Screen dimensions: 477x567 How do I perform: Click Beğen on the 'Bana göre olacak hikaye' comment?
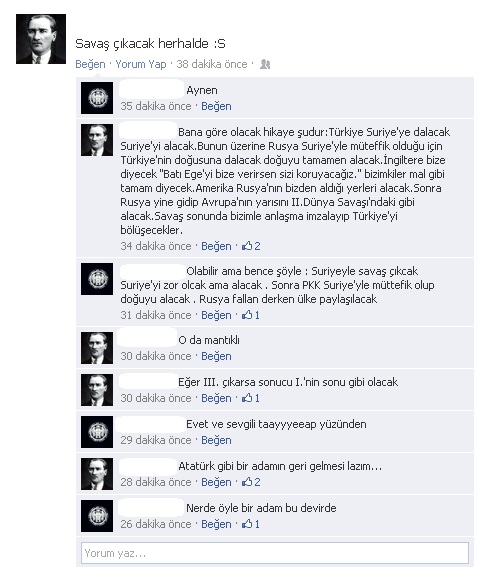click(216, 246)
